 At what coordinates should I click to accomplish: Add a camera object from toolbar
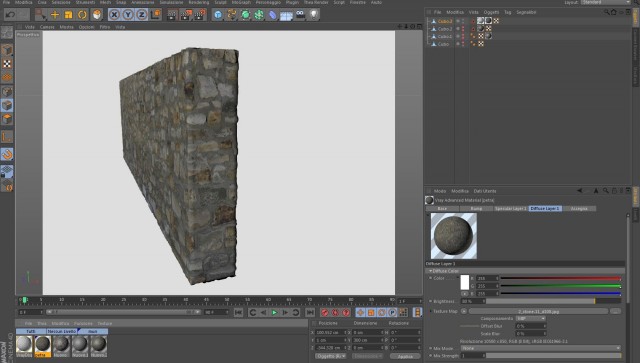click(300, 15)
